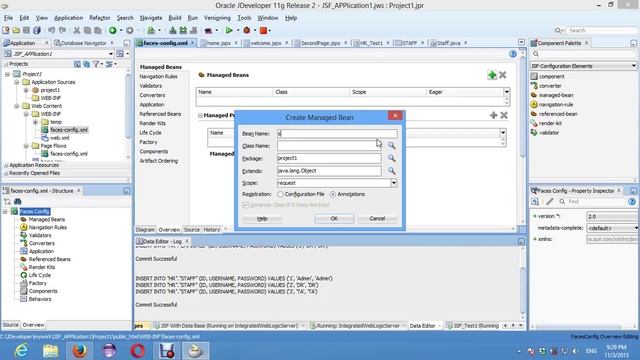The image size is (640, 360).
Task: Open the Versioning menu
Action: pos(217,18)
